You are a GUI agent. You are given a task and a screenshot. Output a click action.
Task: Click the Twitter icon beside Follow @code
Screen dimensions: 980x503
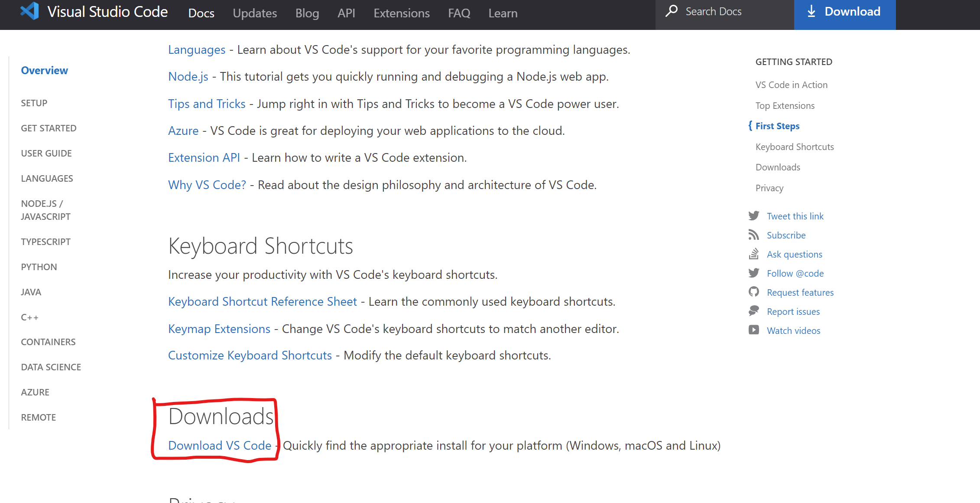coord(754,273)
